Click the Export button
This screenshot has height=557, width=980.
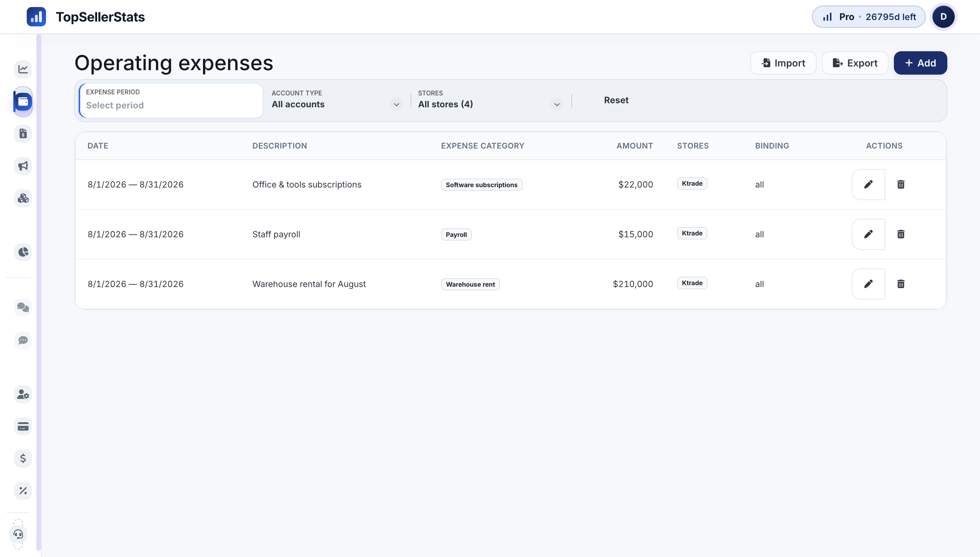[x=855, y=63]
